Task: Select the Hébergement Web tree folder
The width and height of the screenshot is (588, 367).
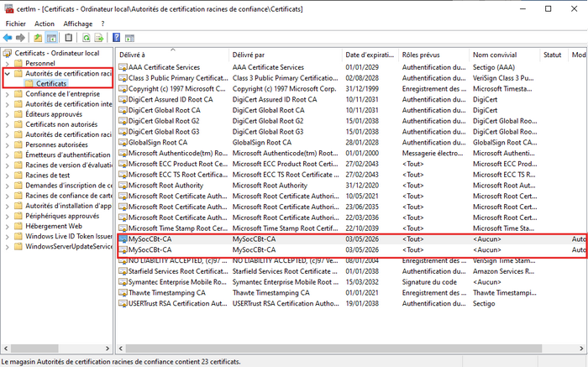Action: [54, 226]
